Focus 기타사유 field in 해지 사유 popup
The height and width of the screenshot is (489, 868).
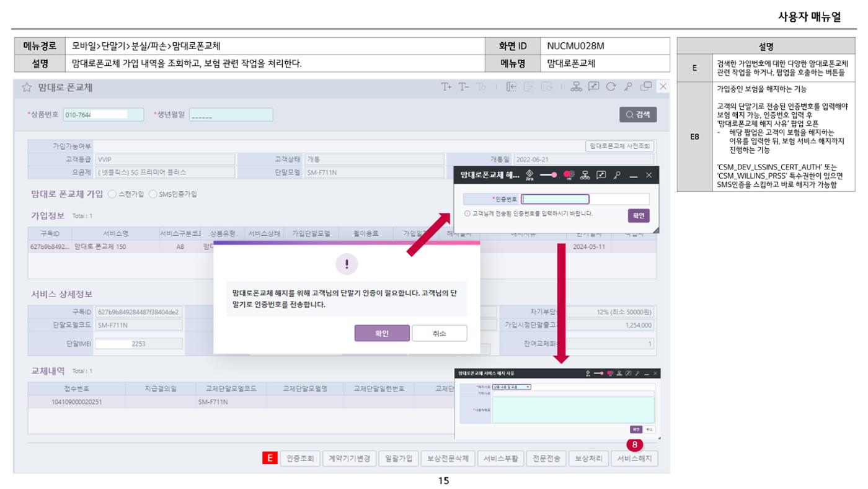573,393
